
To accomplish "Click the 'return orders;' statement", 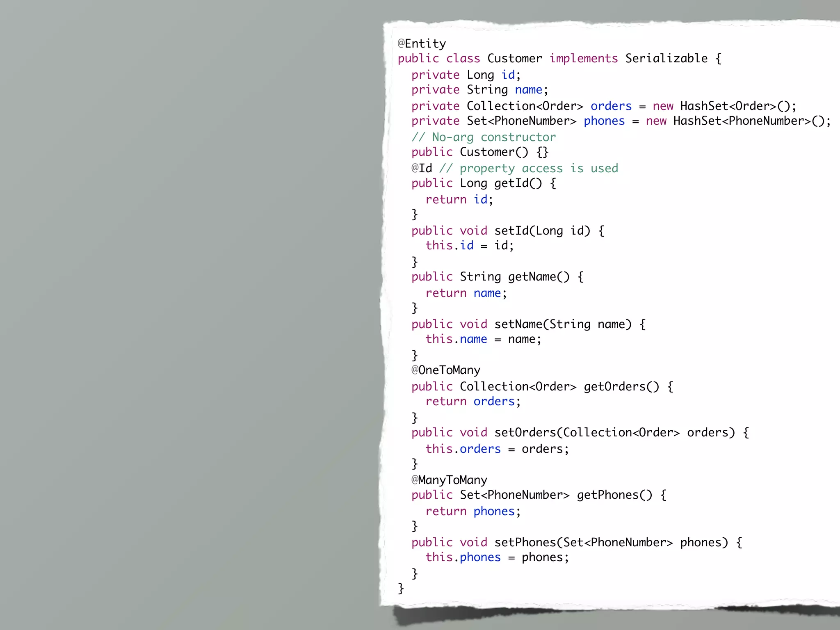I will coord(473,401).
